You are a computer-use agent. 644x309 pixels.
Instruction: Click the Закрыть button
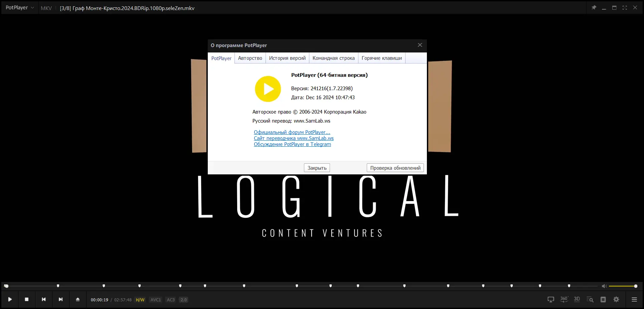point(317,168)
